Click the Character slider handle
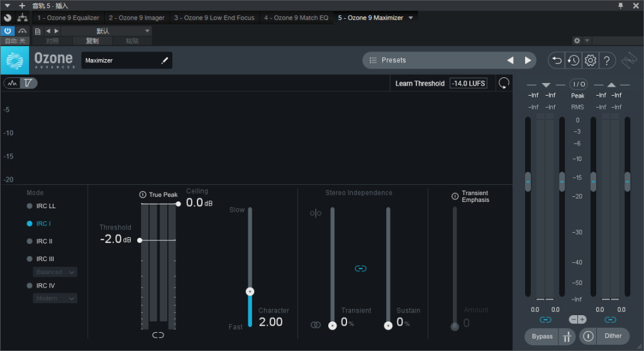 click(x=250, y=291)
